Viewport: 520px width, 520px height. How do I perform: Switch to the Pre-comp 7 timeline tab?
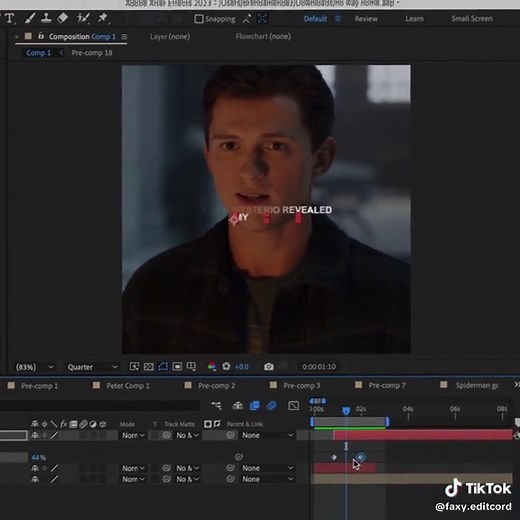[x=387, y=386]
